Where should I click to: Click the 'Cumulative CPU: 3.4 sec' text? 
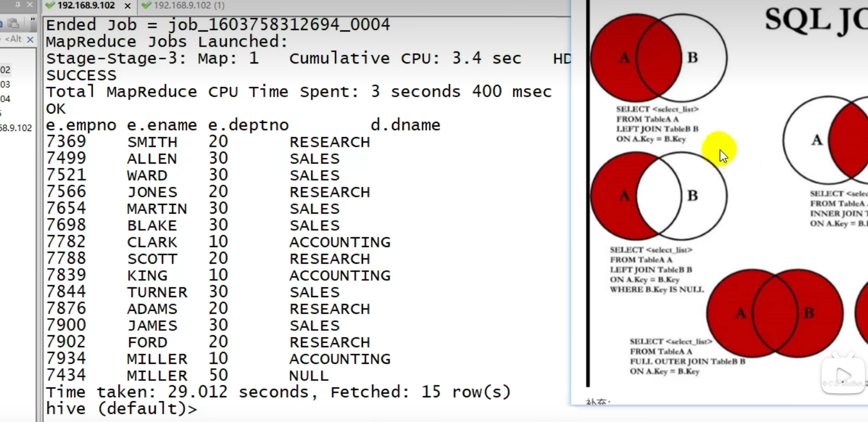click(405, 58)
